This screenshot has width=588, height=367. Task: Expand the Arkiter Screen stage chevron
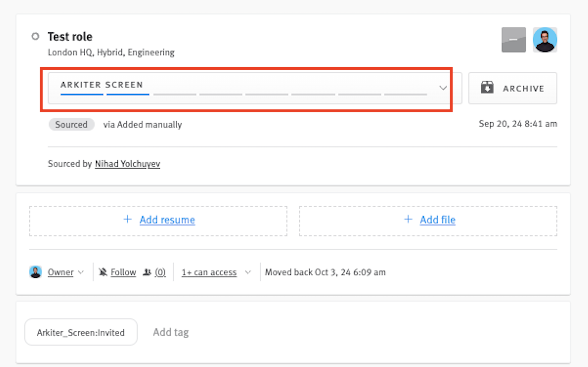pos(443,88)
